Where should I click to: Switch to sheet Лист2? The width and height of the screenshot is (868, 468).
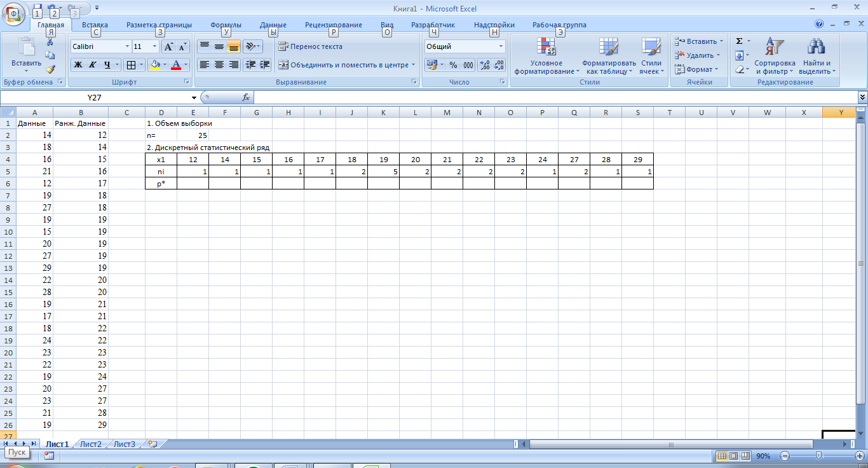click(91, 444)
